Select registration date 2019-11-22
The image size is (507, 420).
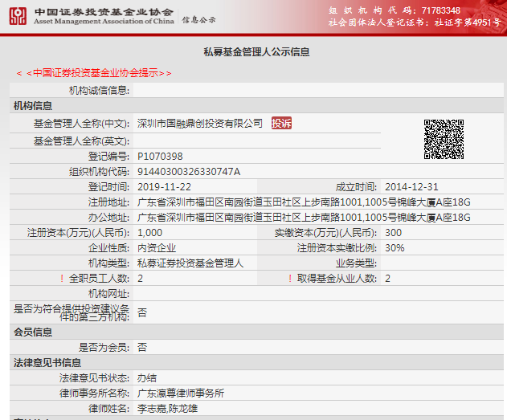click(x=164, y=187)
